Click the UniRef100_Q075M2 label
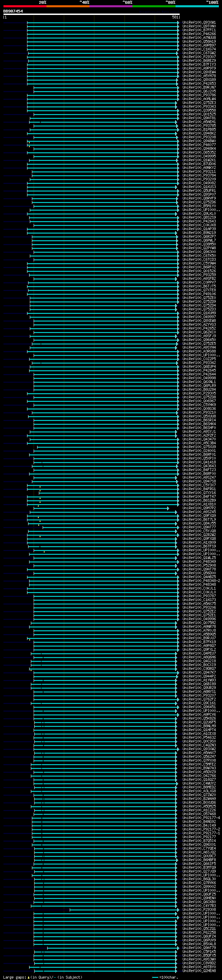 [199, 623]
